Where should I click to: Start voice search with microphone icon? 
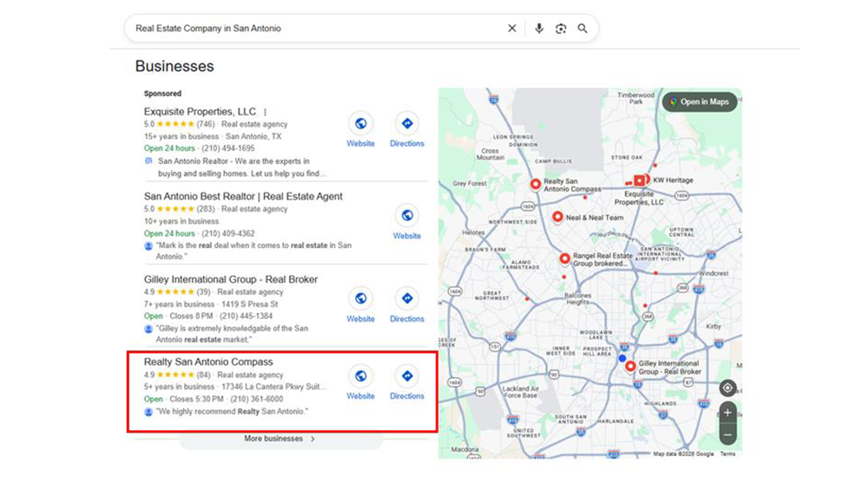tap(539, 29)
